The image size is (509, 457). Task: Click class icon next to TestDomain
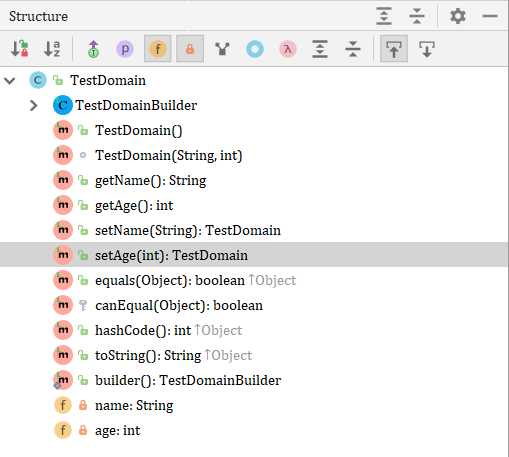pos(38,80)
